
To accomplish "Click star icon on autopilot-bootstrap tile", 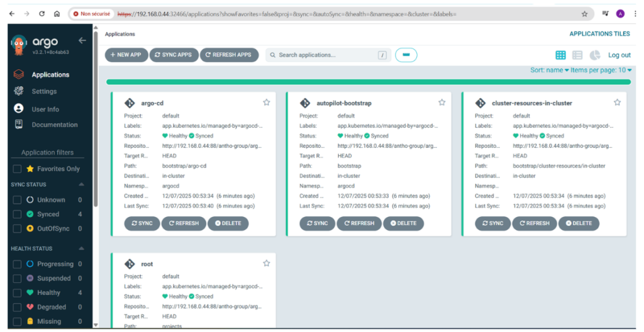I will click(441, 102).
